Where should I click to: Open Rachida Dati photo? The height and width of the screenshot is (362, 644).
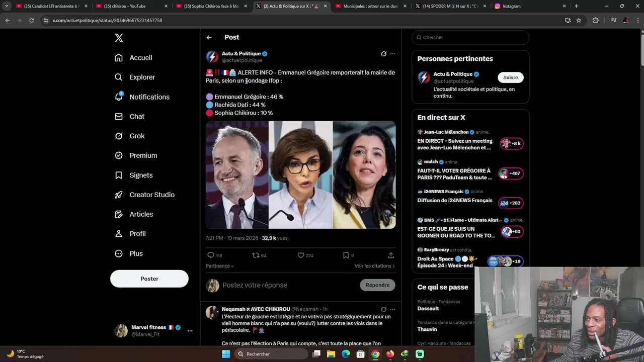pos(301,175)
